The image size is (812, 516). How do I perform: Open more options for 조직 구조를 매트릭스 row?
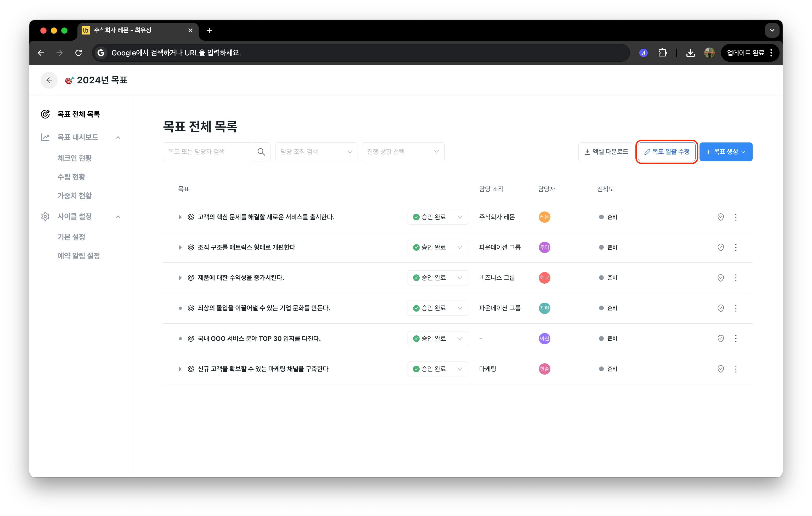tap(736, 247)
